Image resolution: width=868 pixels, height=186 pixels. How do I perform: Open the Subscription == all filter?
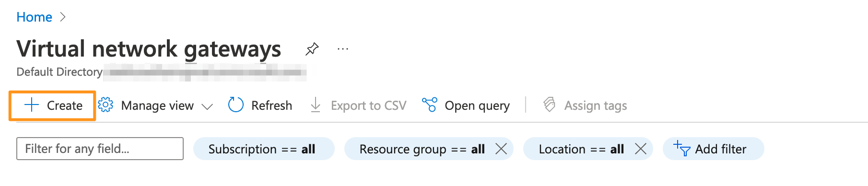(264, 149)
